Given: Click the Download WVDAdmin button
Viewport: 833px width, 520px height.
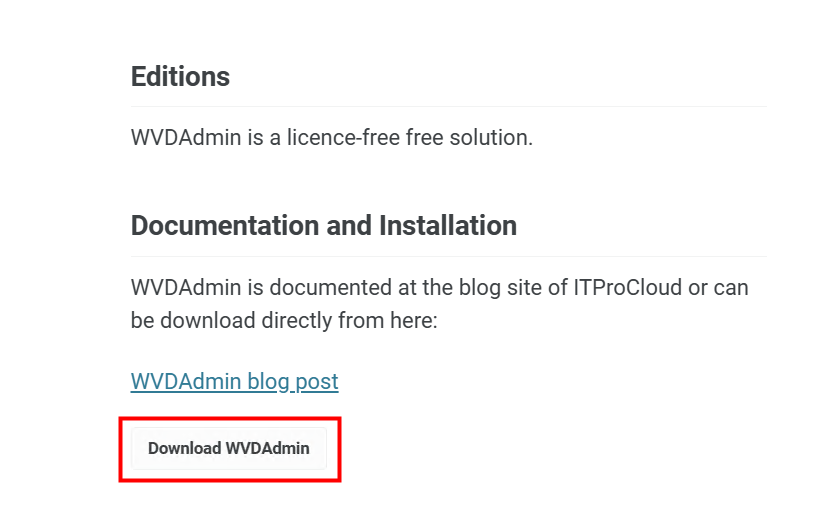Looking at the screenshot, I should [x=229, y=448].
